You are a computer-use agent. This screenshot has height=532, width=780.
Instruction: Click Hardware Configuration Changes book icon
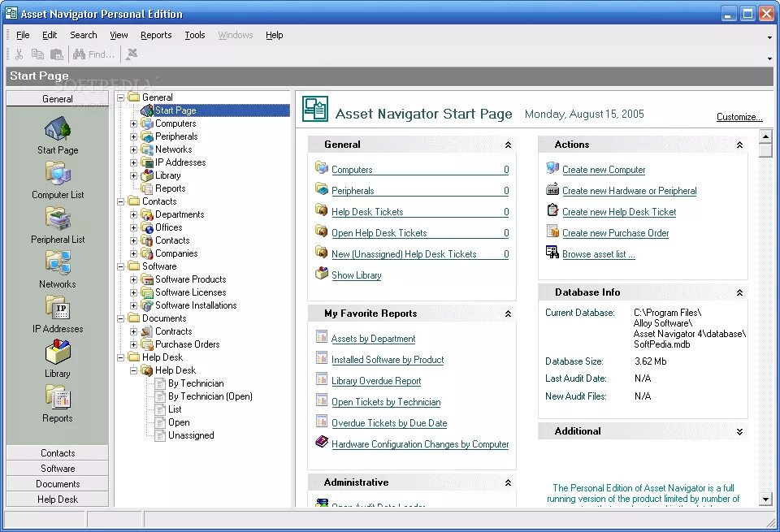click(x=322, y=442)
